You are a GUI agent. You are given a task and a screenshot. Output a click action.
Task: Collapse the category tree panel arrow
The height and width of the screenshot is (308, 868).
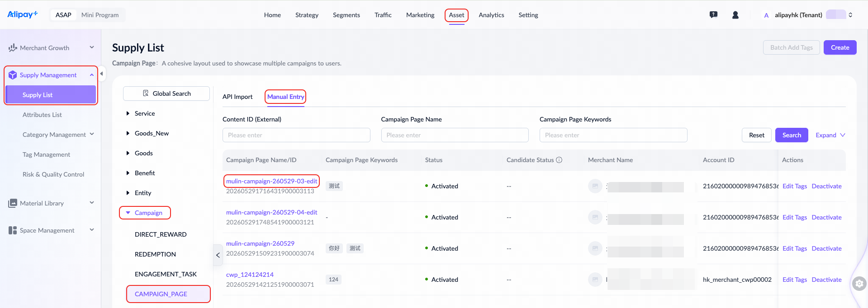coord(218,255)
